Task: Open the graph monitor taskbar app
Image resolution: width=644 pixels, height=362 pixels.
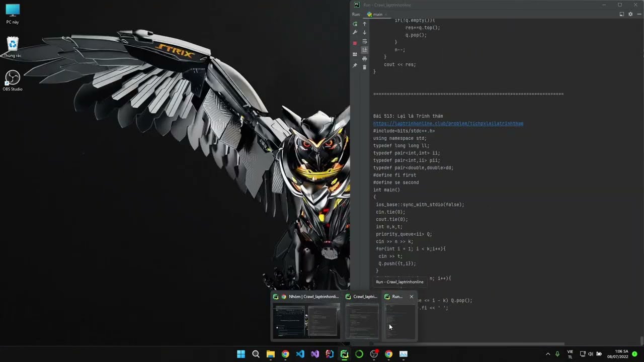Action: pyautogui.click(x=404, y=354)
